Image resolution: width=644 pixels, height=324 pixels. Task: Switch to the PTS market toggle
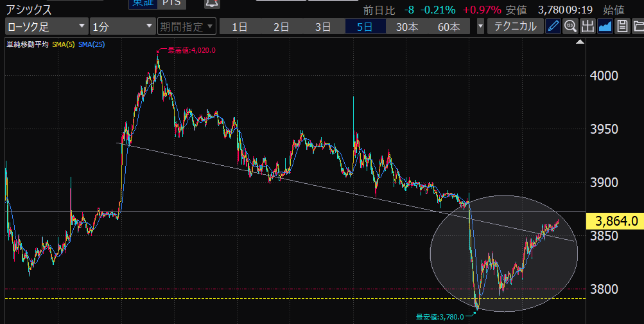tap(170, 4)
